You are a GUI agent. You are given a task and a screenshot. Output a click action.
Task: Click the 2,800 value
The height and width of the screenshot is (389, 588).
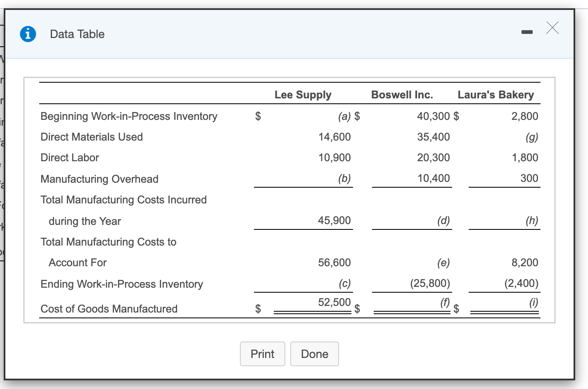[x=525, y=116]
